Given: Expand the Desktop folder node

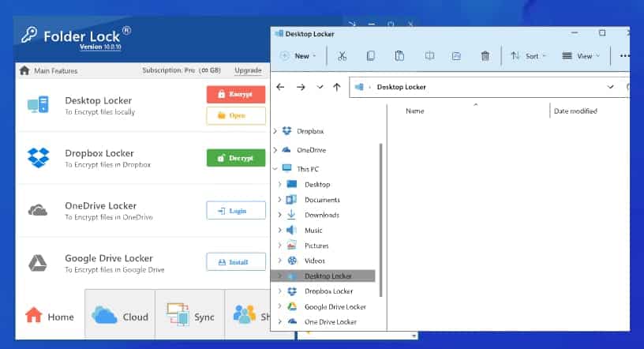Looking at the screenshot, I should click(280, 185).
